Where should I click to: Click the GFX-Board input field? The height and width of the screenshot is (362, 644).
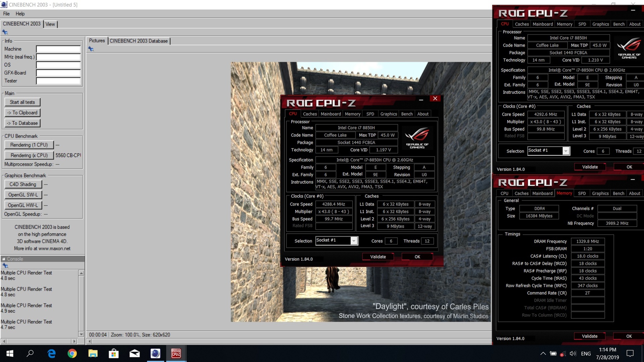pos(58,73)
